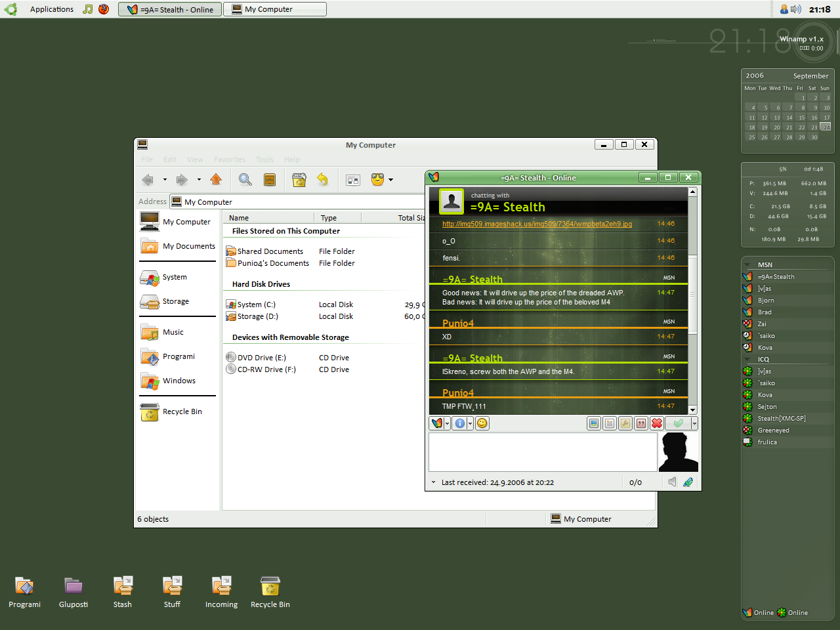Click the emoticon smiley button in chat
This screenshot has height=630, width=840.
[482, 423]
